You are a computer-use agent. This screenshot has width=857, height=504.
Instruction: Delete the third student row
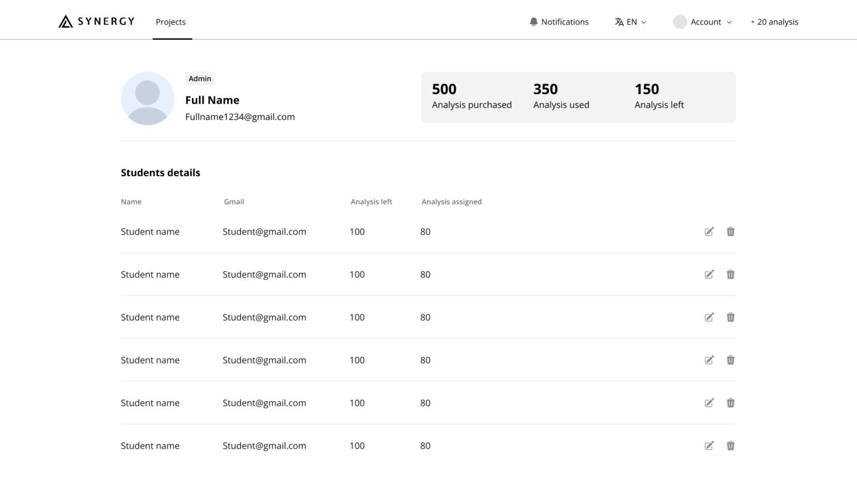click(730, 317)
